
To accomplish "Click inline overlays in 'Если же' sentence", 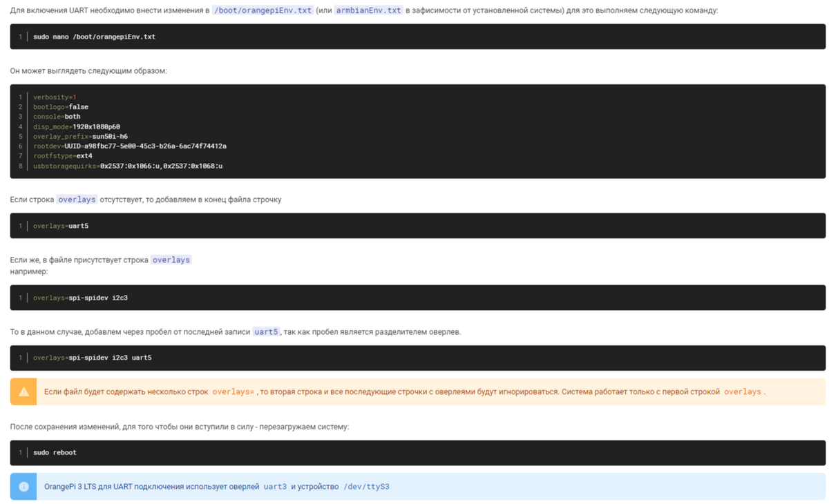I will click(x=171, y=260).
